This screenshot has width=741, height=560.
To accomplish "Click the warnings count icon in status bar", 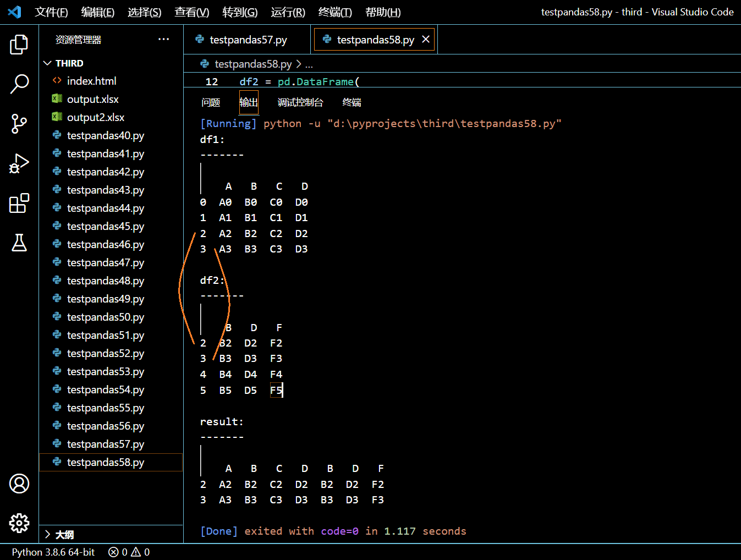I will tap(136, 552).
